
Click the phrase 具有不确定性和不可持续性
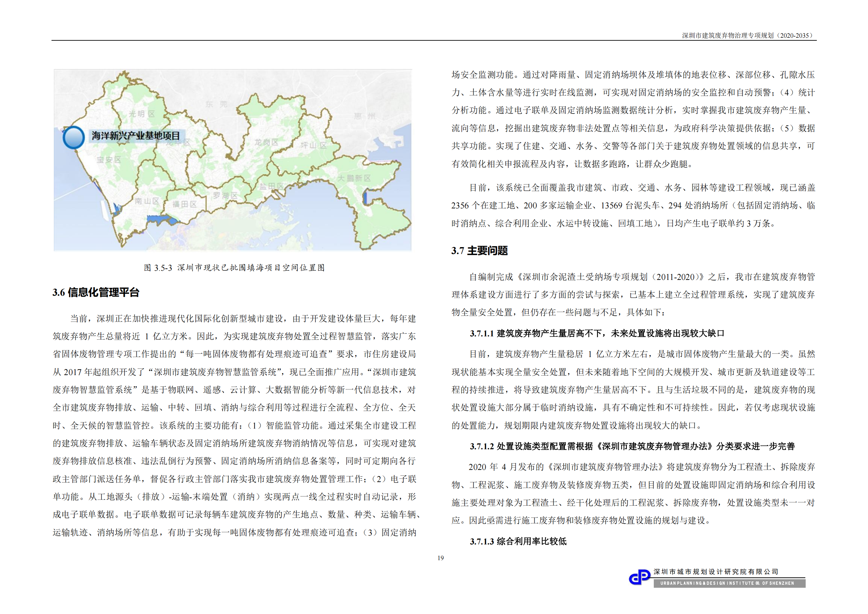[x=655, y=408]
